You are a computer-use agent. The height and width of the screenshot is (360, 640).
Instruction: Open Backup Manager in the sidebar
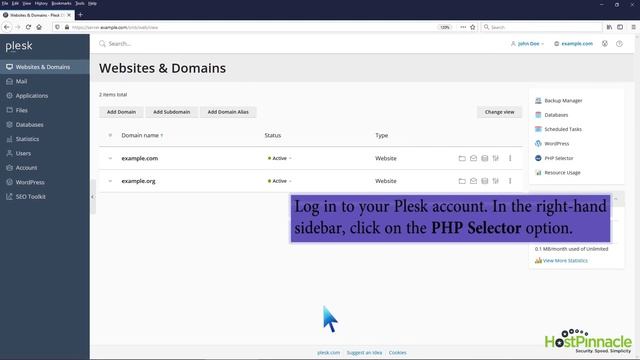pyautogui.click(x=563, y=100)
